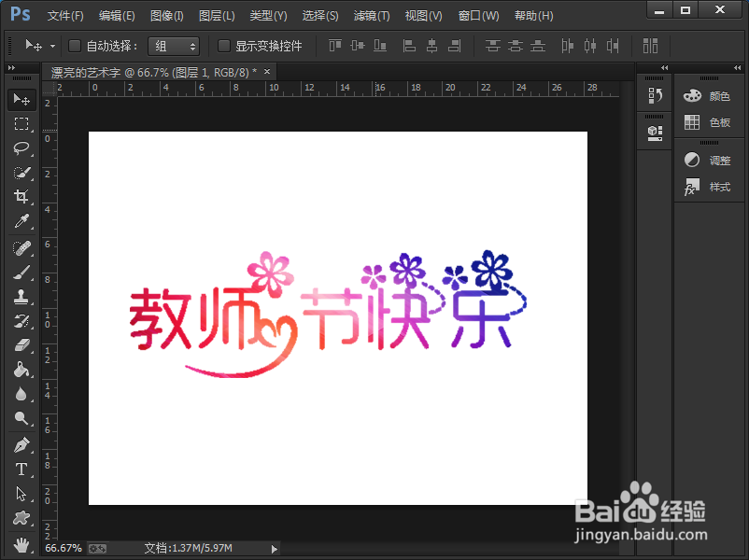Expand the status bar document info arrow
This screenshot has height=560, width=749.
(x=274, y=549)
